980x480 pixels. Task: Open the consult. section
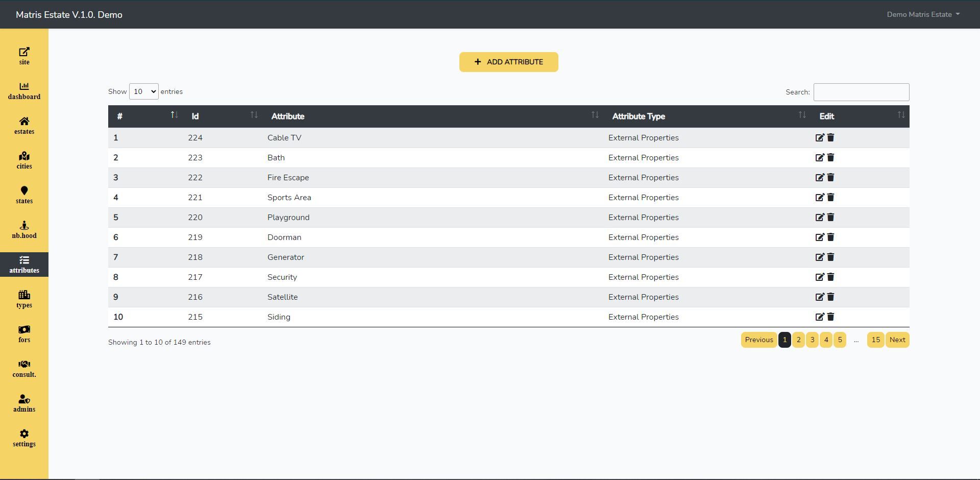coord(24,369)
